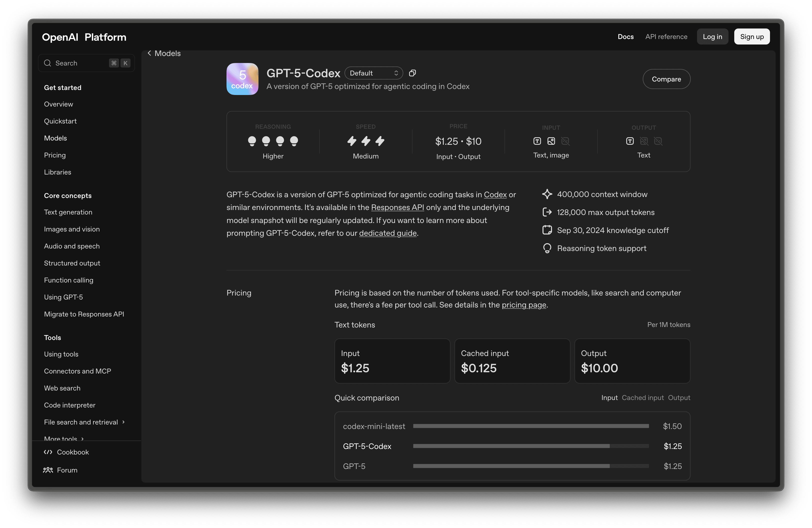The width and height of the screenshot is (812, 528).
Task: Click GPT-5-Codex comparison bar
Action: click(530, 446)
